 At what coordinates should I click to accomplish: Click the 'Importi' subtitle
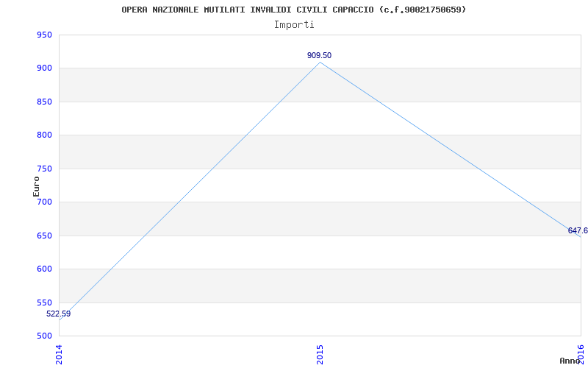coord(294,25)
